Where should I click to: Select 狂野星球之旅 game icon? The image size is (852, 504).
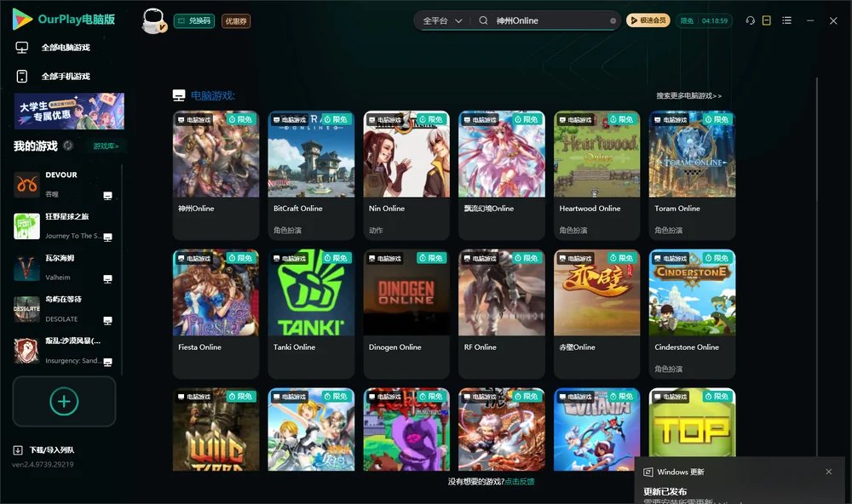pos(26,226)
